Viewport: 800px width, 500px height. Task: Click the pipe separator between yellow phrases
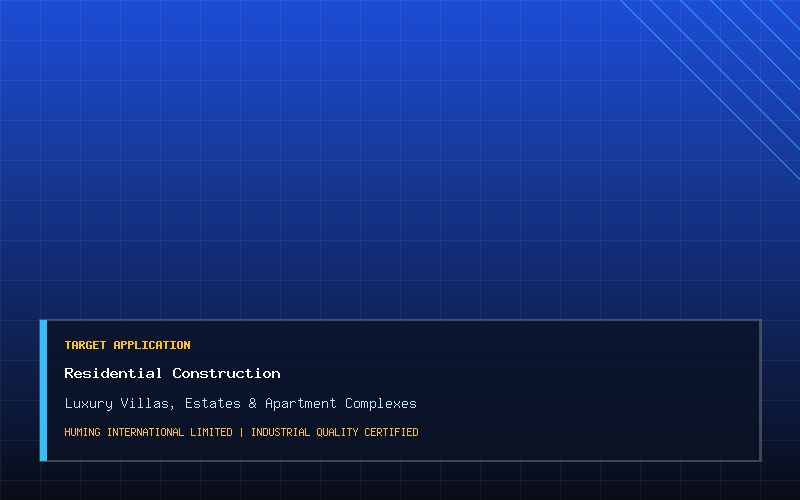coord(242,432)
